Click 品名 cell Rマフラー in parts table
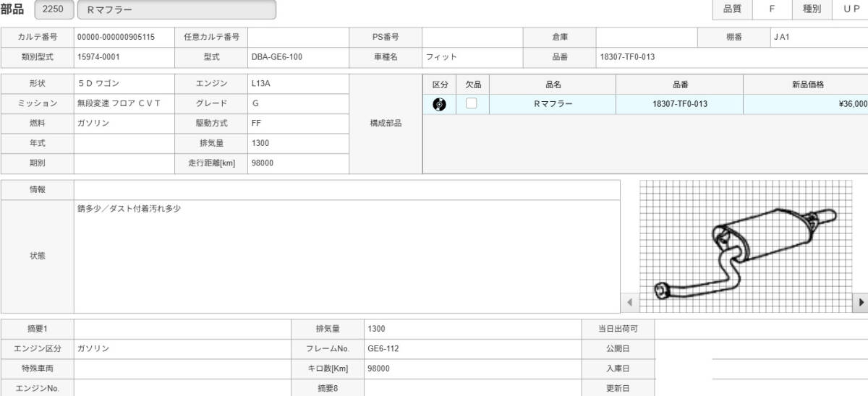Viewport: 868px width, 396px height. click(x=553, y=104)
